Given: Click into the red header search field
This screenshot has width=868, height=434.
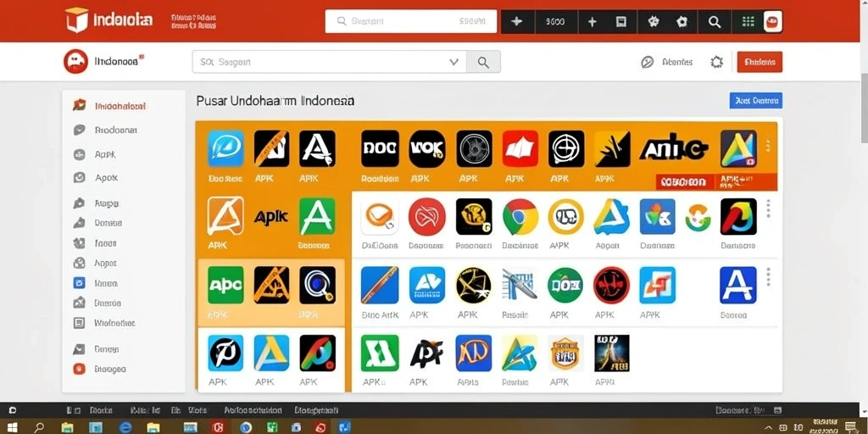Looking at the screenshot, I should [x=411, y=21].
